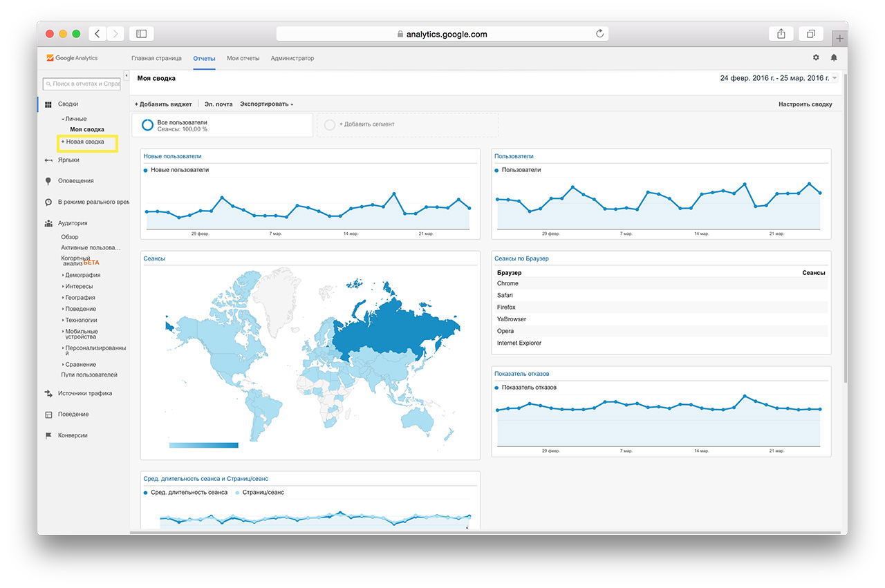This screenshot has width=885, height=588.
Task: Click the Сводки dashboards icon in sidebar
Action: pyautogui.click(x=48, y=104)
